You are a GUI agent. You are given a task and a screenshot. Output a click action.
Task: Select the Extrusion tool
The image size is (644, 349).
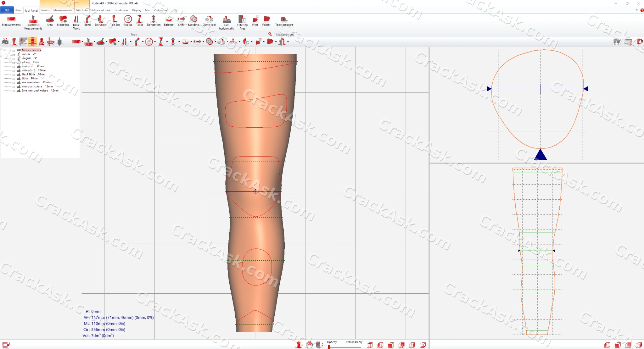point(100,21)
